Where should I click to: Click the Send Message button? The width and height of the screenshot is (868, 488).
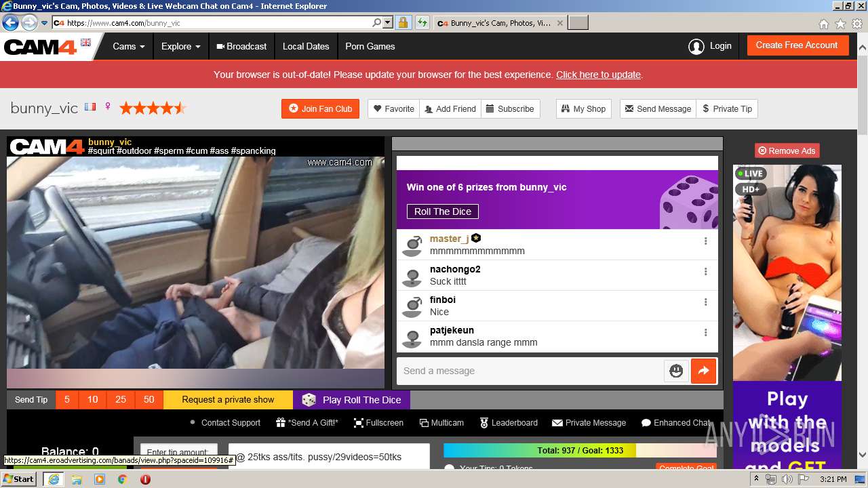click(658, 108)
